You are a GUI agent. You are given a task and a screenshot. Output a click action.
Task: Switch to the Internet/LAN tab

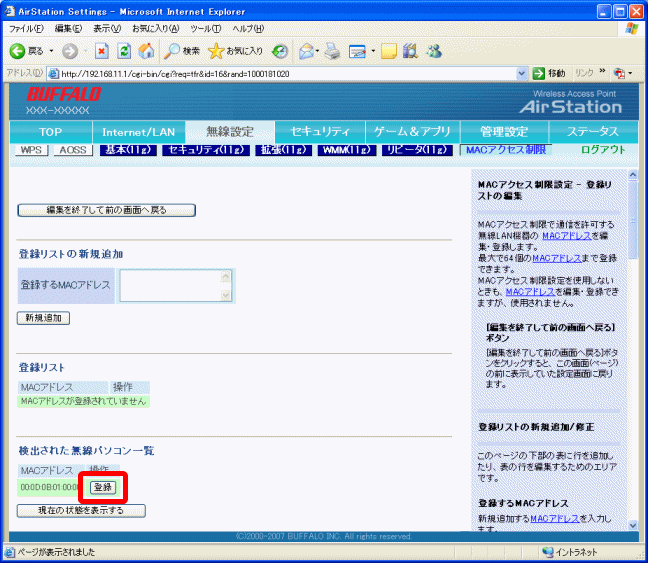[138, 132]
